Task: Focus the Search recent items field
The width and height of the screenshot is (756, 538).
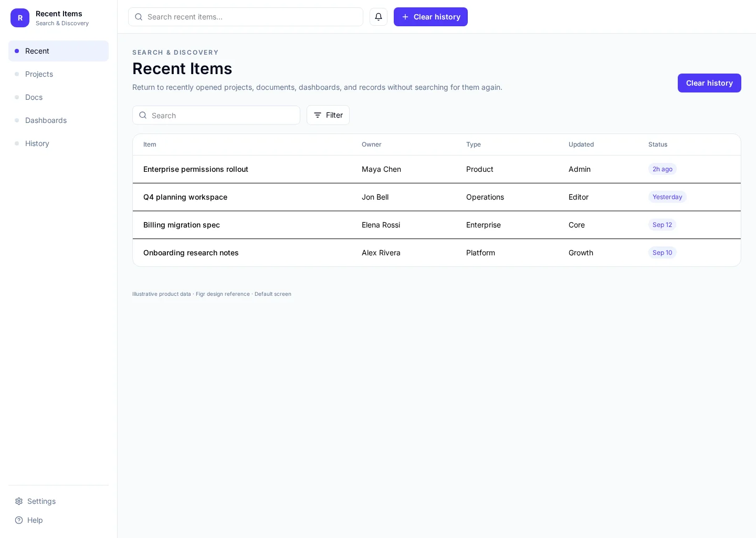Action: [246, 17]
